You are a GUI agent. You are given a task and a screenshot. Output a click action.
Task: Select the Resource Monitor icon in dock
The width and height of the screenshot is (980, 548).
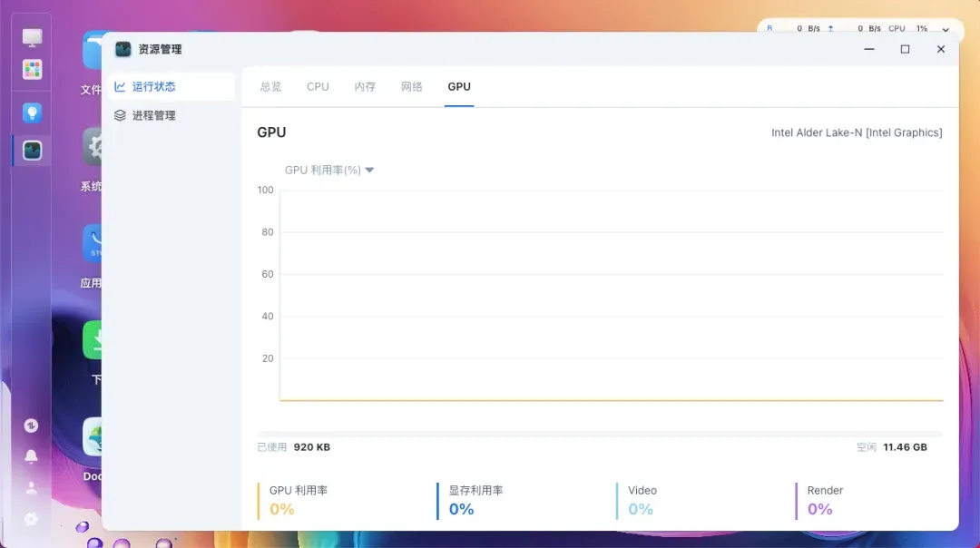(33, 151)
